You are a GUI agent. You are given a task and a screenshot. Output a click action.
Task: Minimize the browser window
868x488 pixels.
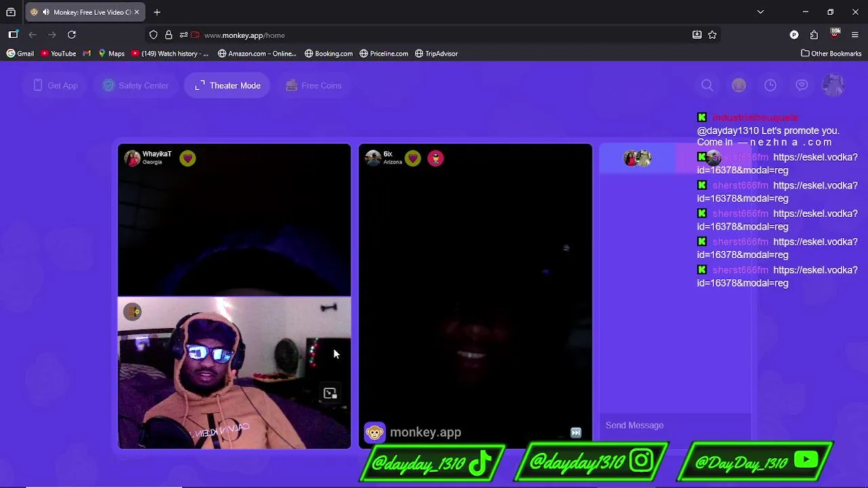tap(805, 12)
